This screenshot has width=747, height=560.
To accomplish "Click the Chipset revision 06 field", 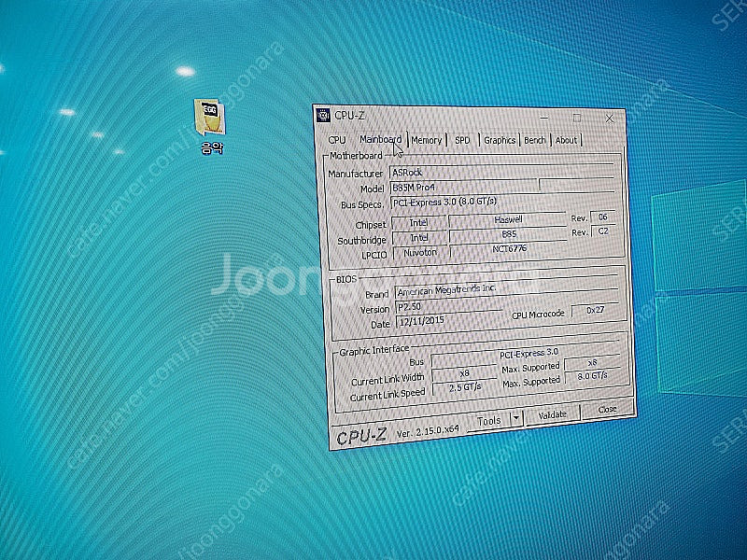I will [x=602, y=217].
